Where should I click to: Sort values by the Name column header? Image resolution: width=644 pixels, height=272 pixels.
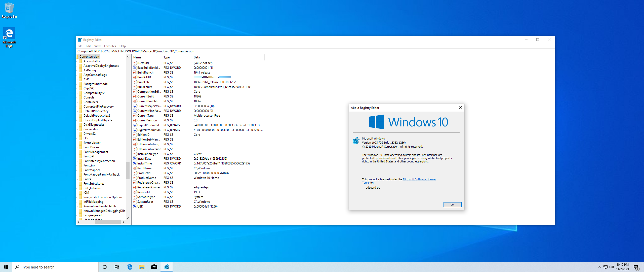147,57
